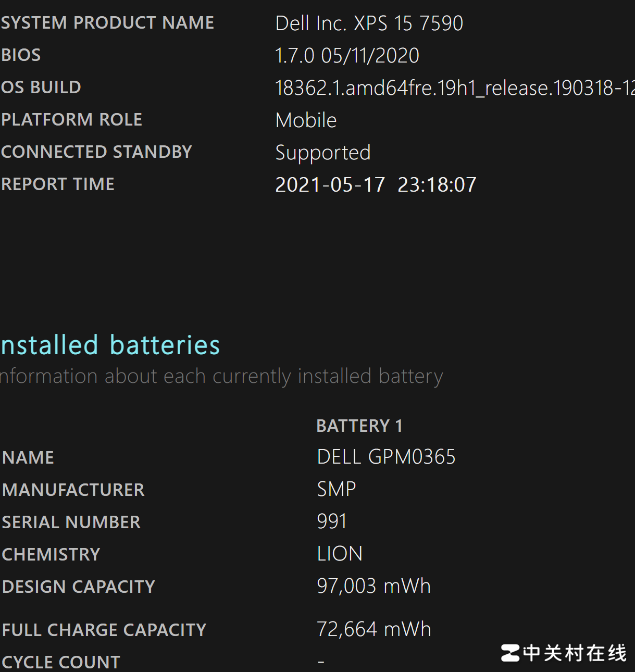The width and height of the screenshot is (635, 672).
Task: Click the BIOS version 1.7.0 entry
Action: pos(347,55)
